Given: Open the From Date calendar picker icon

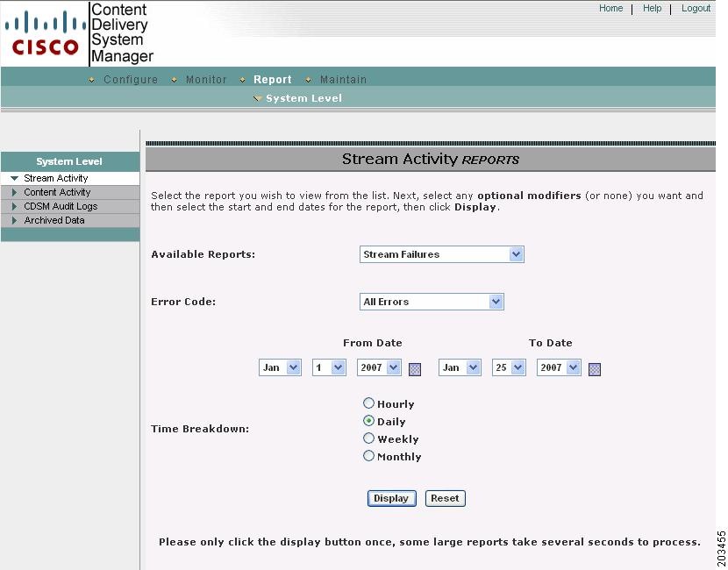Looking at the screenshot, I should [415, 369].
